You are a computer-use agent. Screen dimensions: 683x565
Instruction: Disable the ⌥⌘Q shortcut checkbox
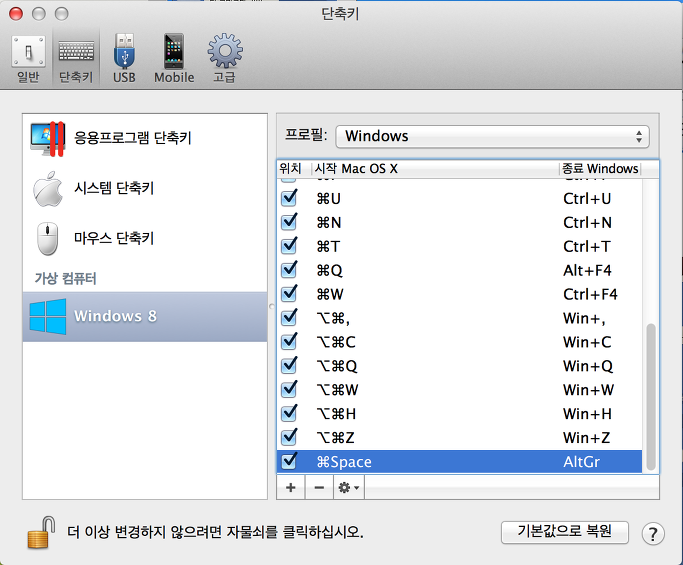click(x=289, y=365)
